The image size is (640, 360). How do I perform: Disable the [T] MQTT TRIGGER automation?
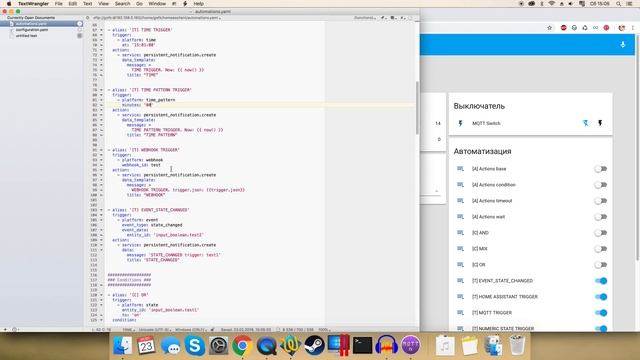[x=600, y=313]
